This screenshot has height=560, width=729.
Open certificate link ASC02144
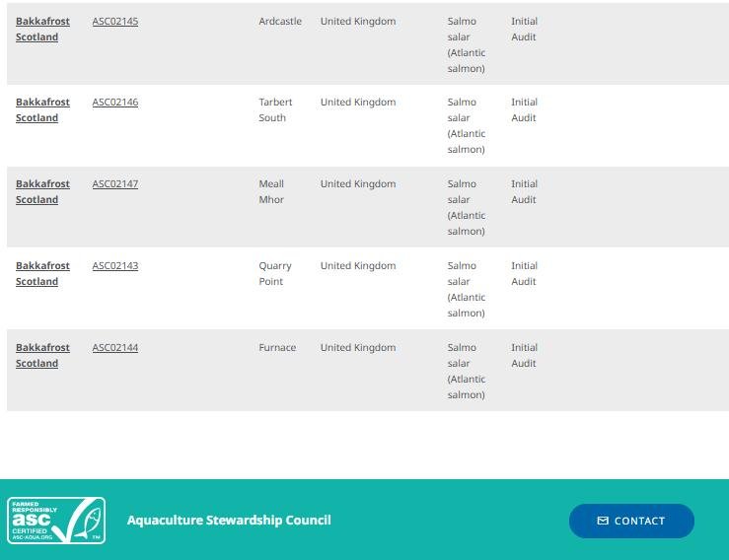[115, 347]
